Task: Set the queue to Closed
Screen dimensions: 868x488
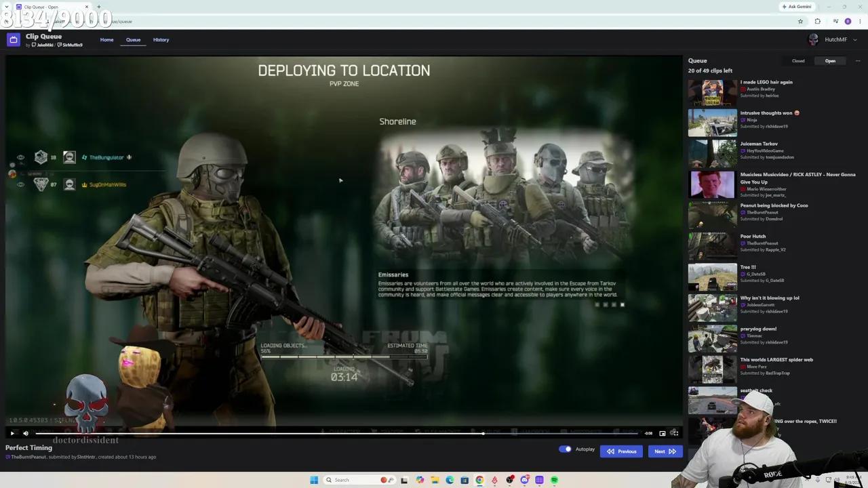Action: pos(798,61)
